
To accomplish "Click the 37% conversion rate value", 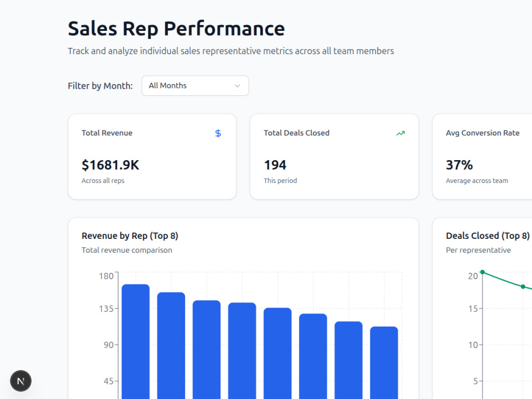I will pyautogui.click(x=459, y=165).
